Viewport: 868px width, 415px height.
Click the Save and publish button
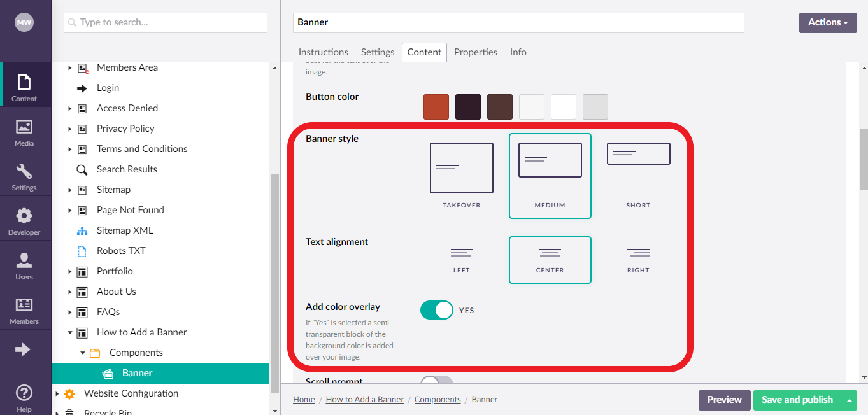(797, 400)
